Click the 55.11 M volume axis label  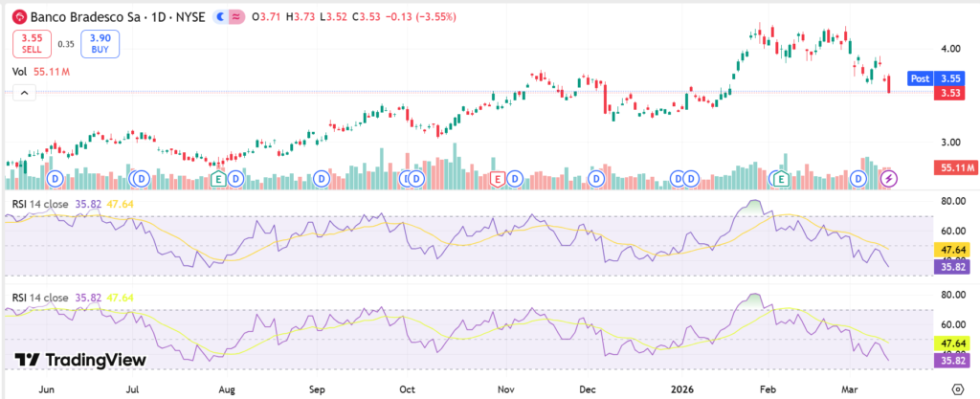[x=954, y=167]
